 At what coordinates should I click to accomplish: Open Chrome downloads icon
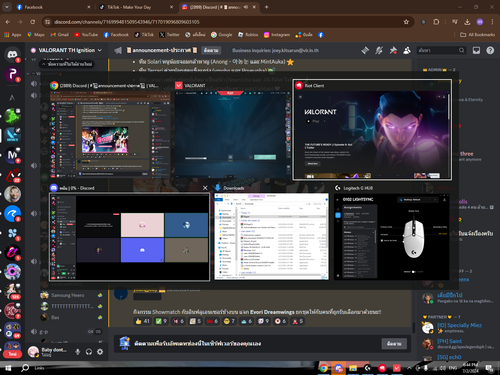[x=467, y=22]
